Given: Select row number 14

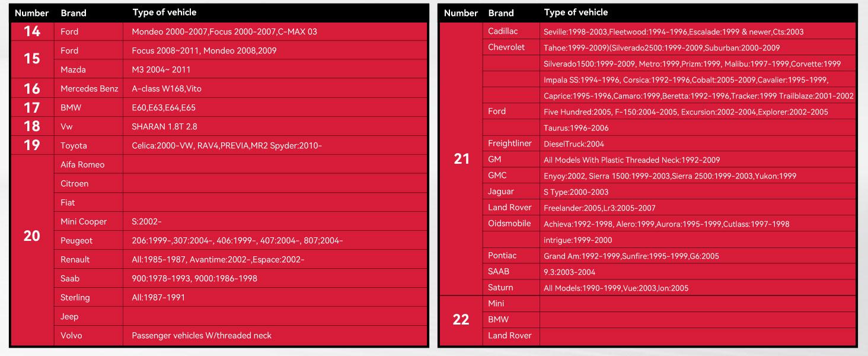Looking at the screenshot, I should (32, 31).
